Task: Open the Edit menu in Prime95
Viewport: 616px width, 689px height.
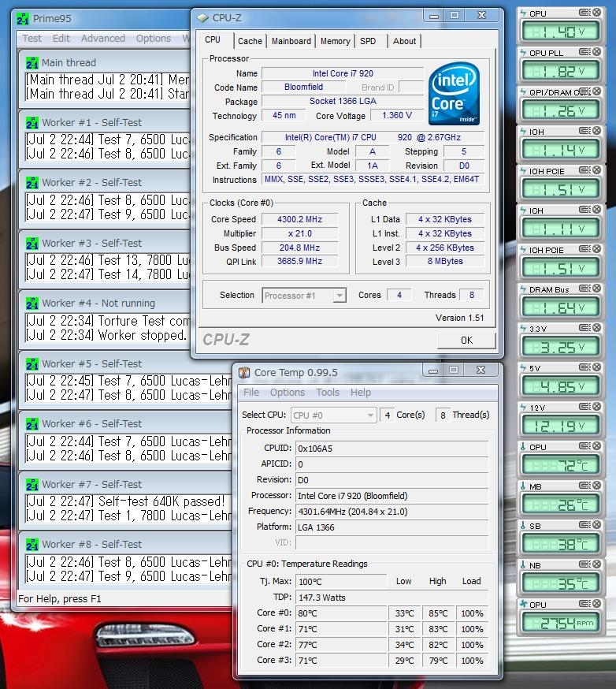Action: coord(61,38)
